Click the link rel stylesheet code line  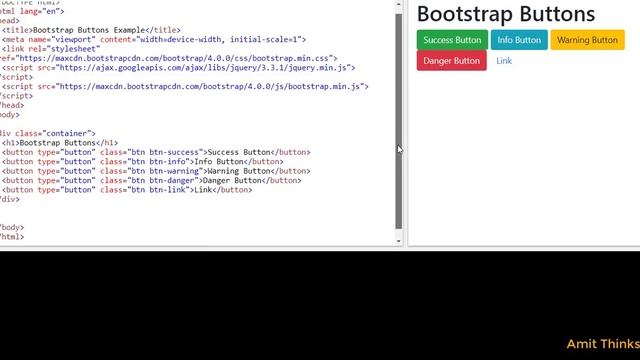[x=51, y=49]
